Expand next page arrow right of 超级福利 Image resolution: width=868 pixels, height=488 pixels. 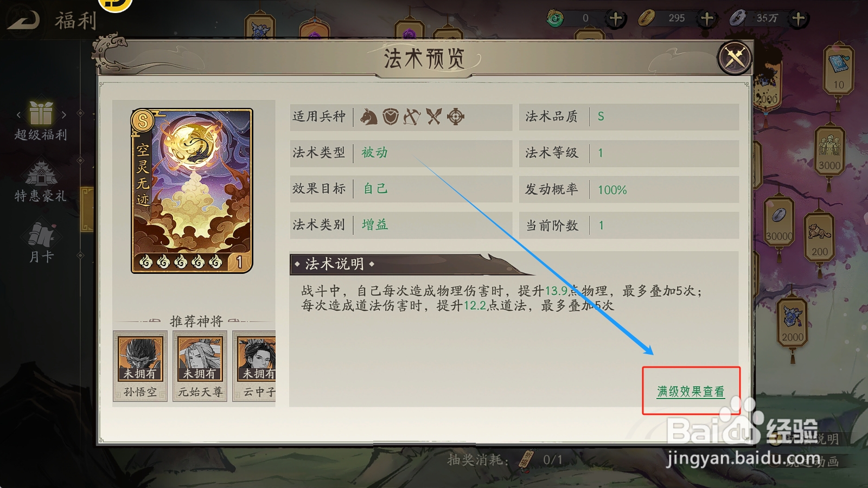tap(64, 114)
